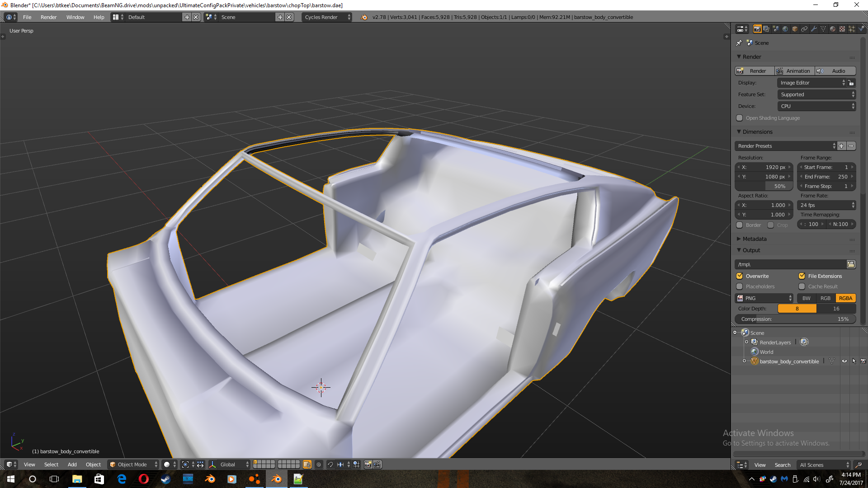Open the Device CPU dropdown
This screenshot has width=868, height=488.
[816, 106]
